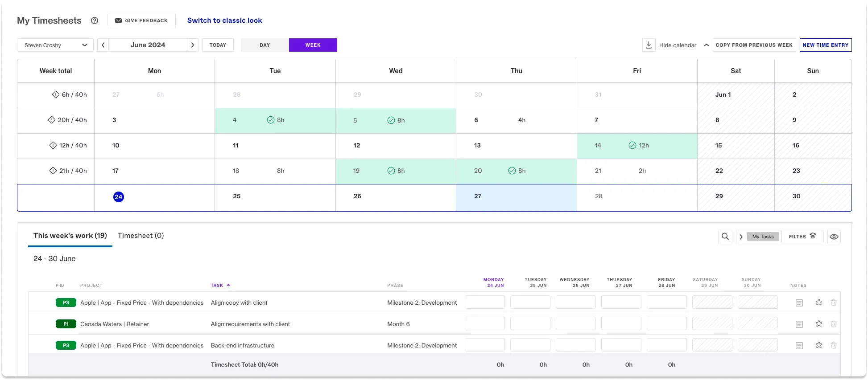Viewport: 868px width, 380px height.
Task: Open the My Timesheets help icon
Action: (x=95, y=20)
